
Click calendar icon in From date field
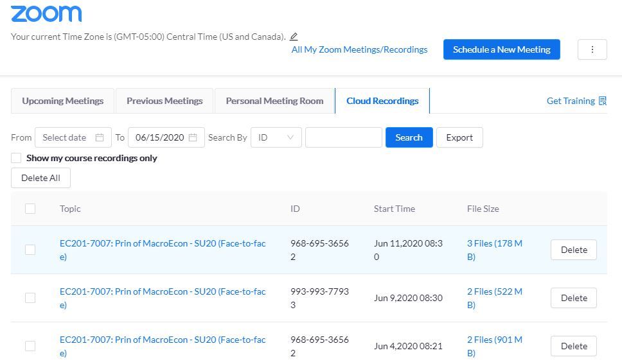point(100,137)
